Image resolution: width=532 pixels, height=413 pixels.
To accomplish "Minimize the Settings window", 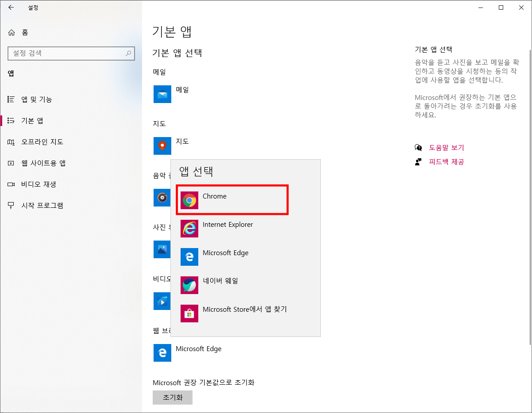I will coord(481,8).
